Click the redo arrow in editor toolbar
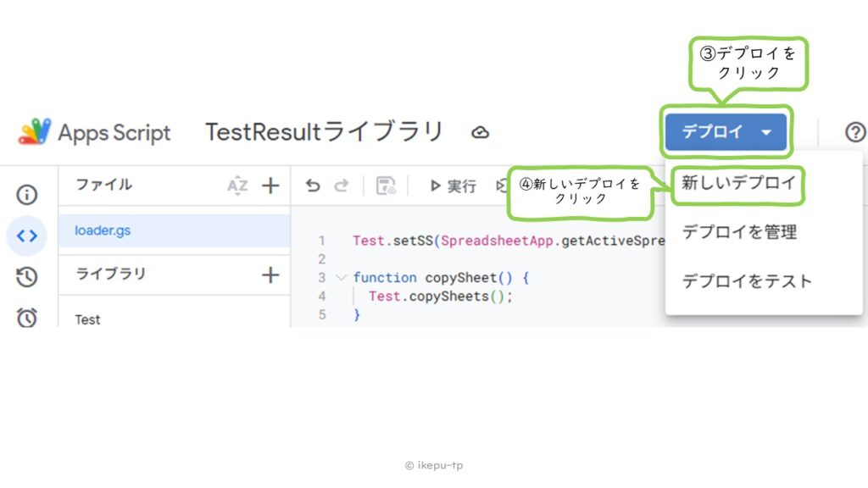868x488 pixels. pyautogui.click(x=341, y=186)
